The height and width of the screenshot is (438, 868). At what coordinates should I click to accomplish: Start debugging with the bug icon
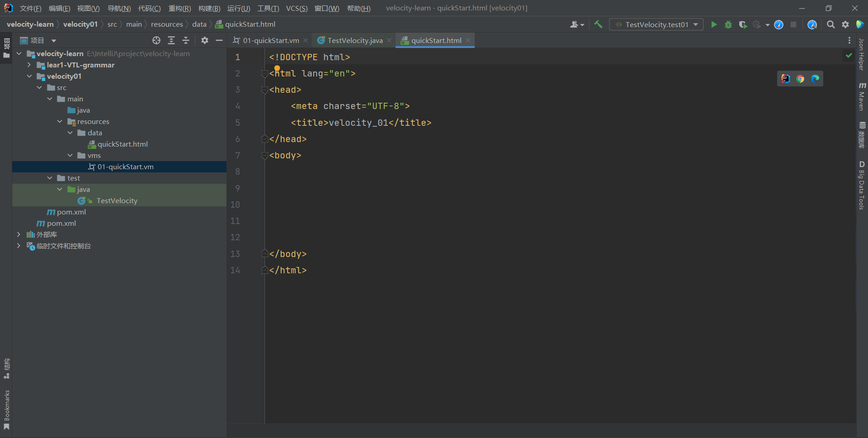728,24
